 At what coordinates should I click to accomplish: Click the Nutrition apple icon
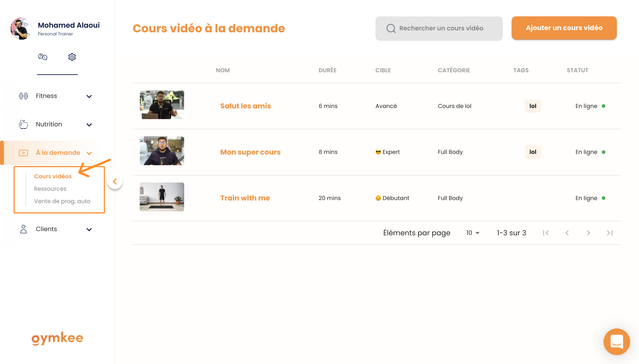(x=23, y=124)
